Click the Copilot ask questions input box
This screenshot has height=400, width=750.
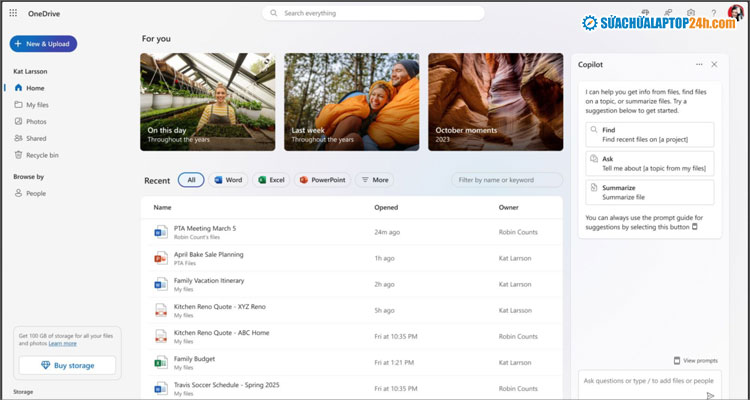pos(649,384)
